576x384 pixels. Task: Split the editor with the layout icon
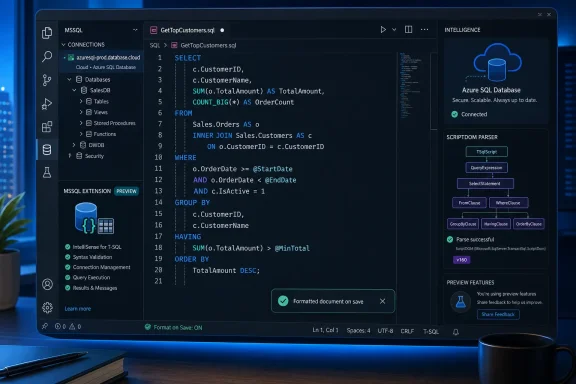click(x=408, y=29)
